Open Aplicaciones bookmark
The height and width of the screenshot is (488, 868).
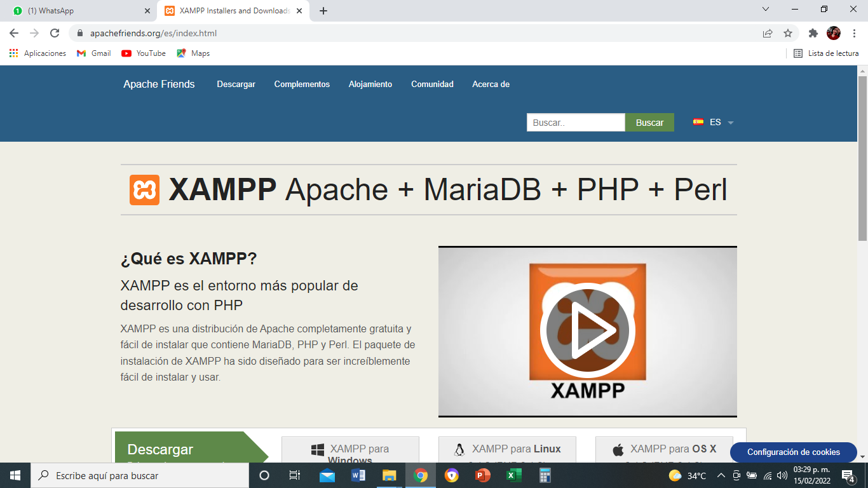[37, 53]
